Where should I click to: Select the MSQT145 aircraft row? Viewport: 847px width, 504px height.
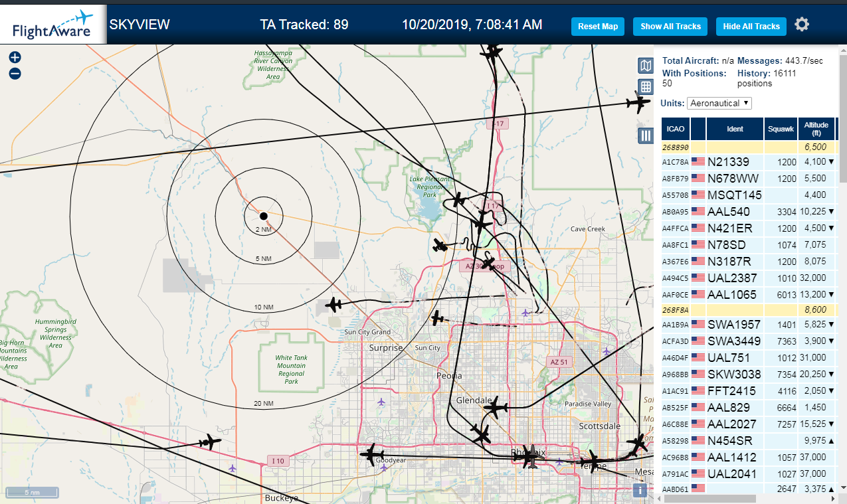[749, 195]
